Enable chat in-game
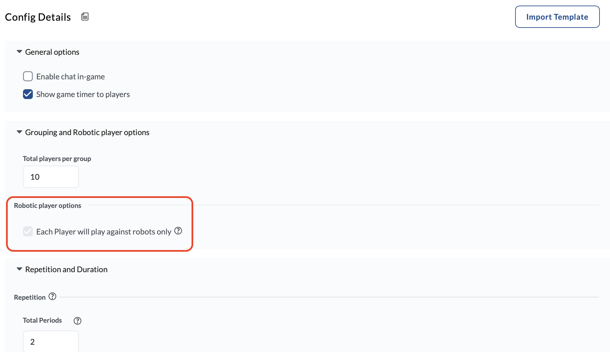The height and width of the screenshot is (364, 610). [x=28, y=76]
